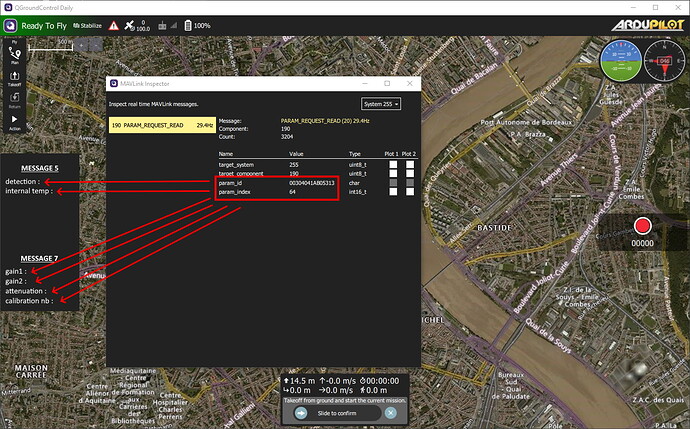Open the System 255 dropdown
690x429 pixels.
381,104
